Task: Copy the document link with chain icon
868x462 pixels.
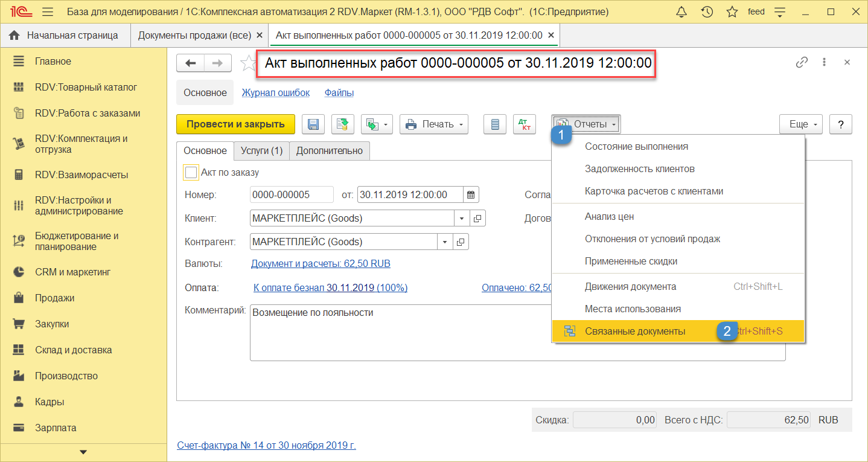Action: tap(802, 63)
